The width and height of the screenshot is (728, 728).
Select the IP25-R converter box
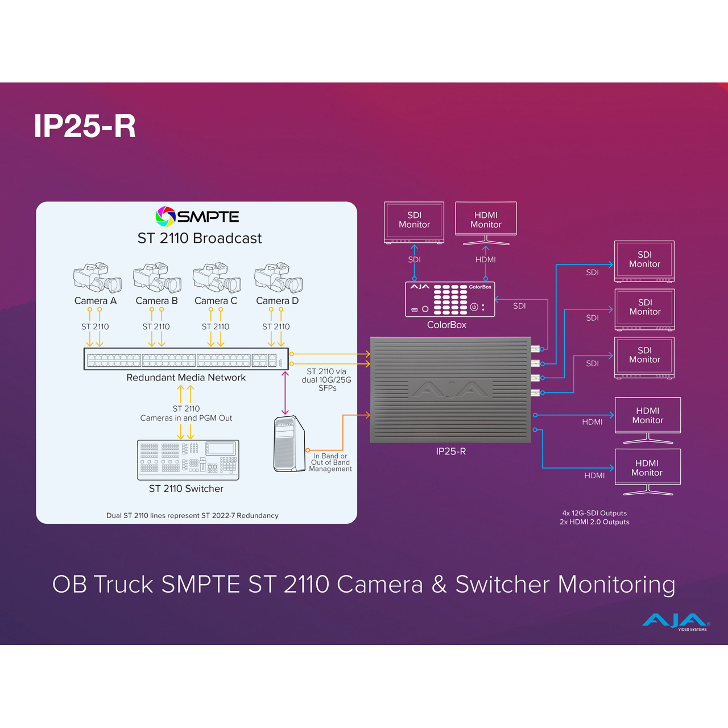[x=450, y=390]
